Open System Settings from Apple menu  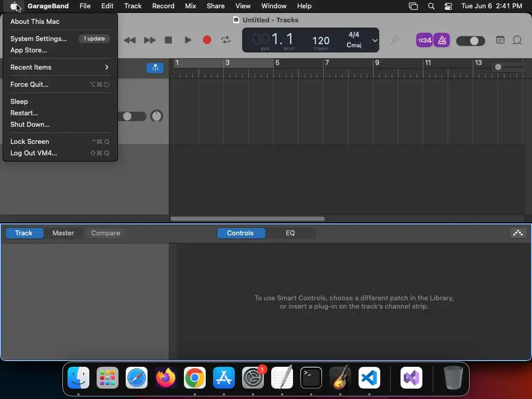(x=60, y=38)
